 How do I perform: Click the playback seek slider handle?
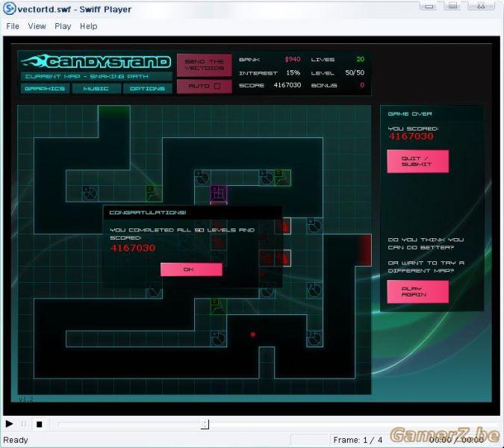click(205, 424)
